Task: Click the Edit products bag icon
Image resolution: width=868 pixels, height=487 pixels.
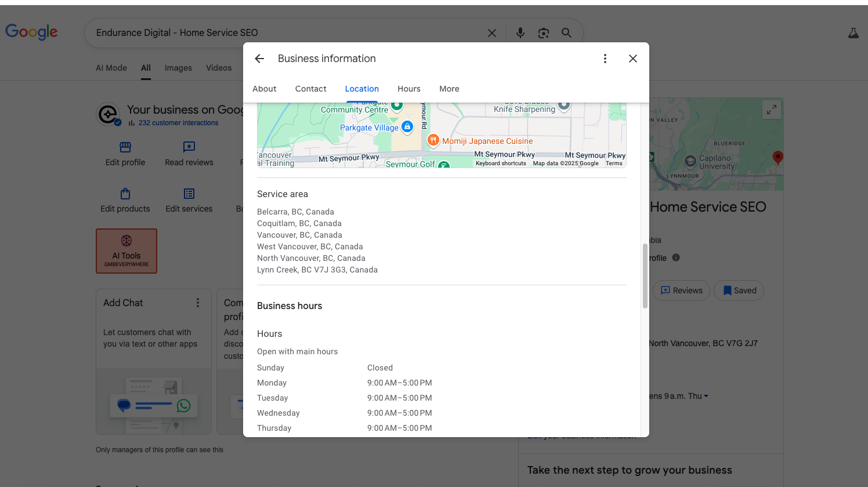Action: (x=125, y=194)
